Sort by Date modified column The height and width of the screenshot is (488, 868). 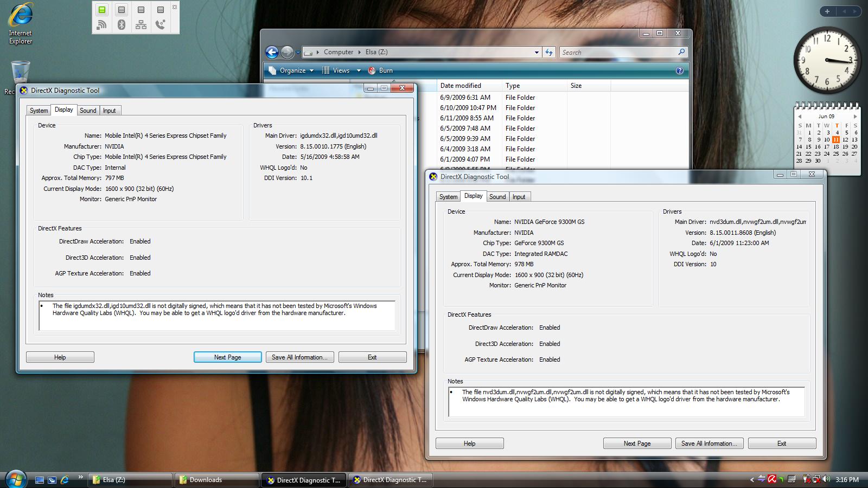pyautogui.click(x=469, y=86)
